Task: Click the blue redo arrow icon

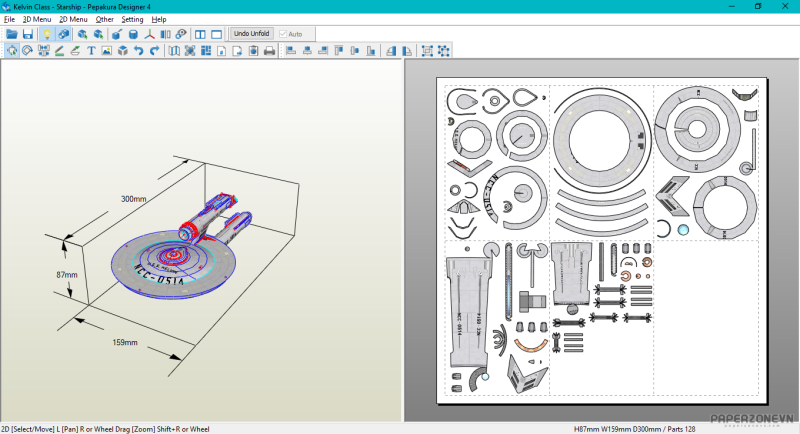Action: pos(154,50)
